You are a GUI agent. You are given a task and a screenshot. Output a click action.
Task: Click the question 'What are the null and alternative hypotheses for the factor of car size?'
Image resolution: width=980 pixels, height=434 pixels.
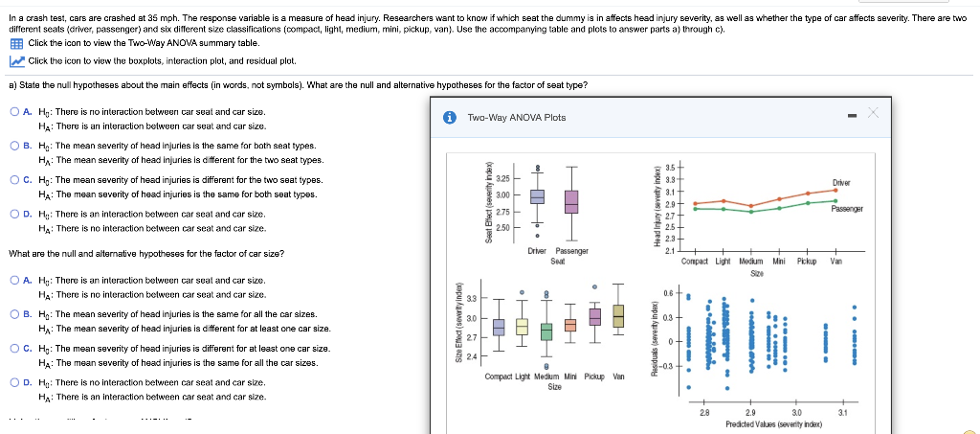(x=146, y=254)
